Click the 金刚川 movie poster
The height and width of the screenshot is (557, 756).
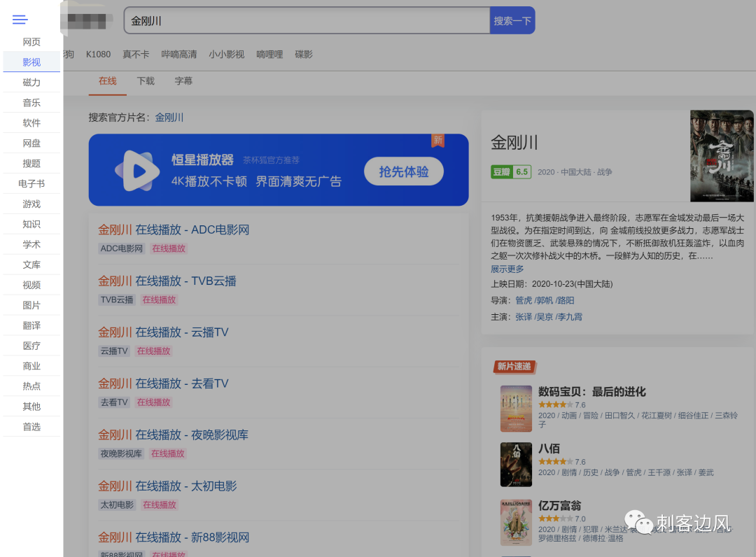pos(721,155)
